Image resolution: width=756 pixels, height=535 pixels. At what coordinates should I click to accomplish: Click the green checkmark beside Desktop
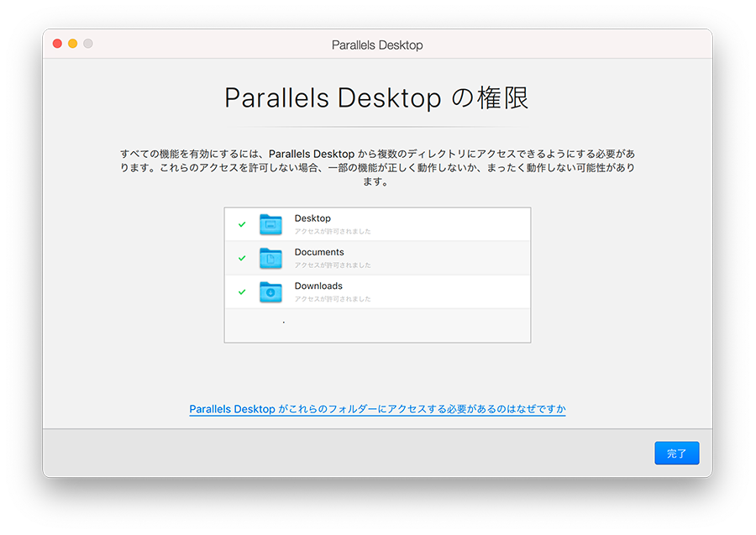[242, 224]
